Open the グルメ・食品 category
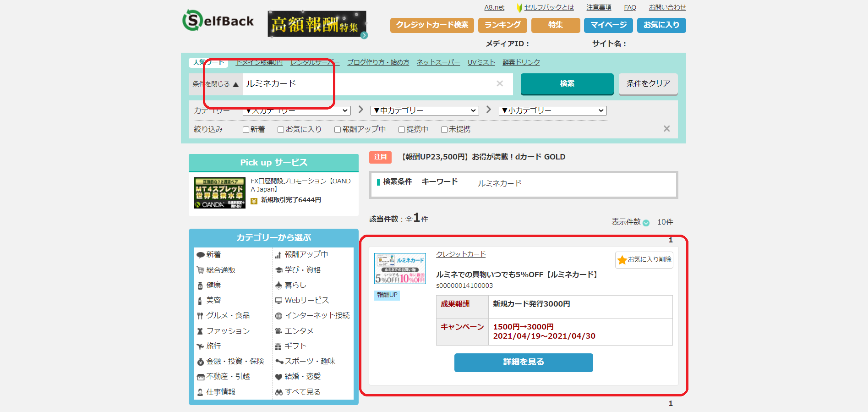This screenshot has height=412, width=868. click(223, 315)
